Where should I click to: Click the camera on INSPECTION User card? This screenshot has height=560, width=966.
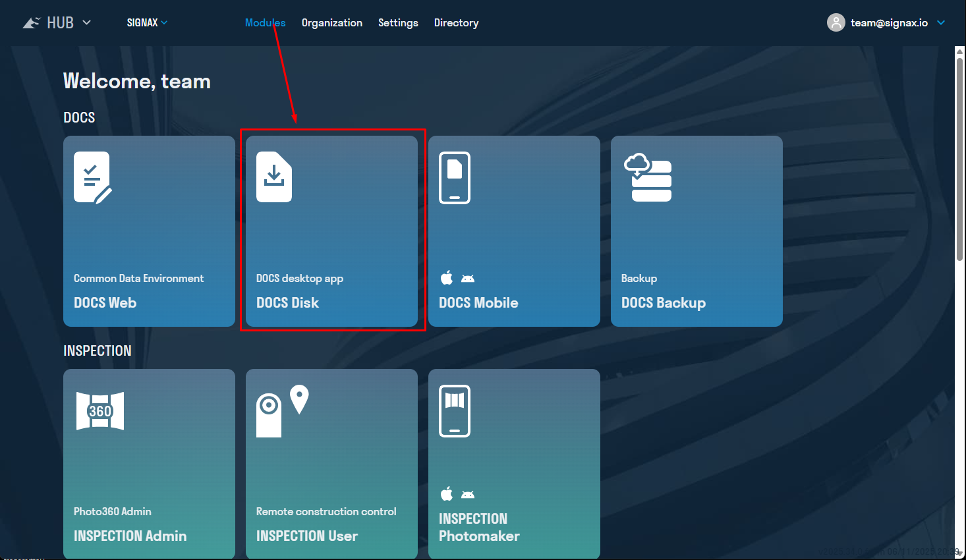pyautogui.click(x=269, y=415)
